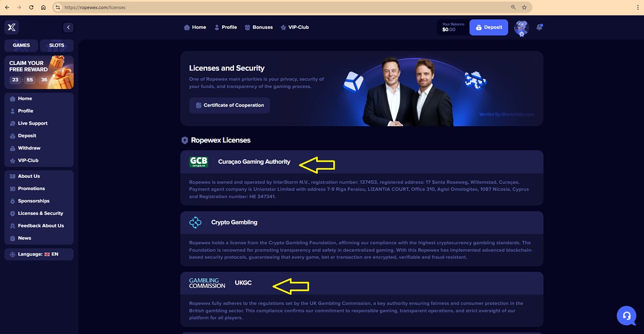Select Bonuses in the top navigation
Image resolution: width=644 pixels, height=334 pixels.
(x=259, y=27)
